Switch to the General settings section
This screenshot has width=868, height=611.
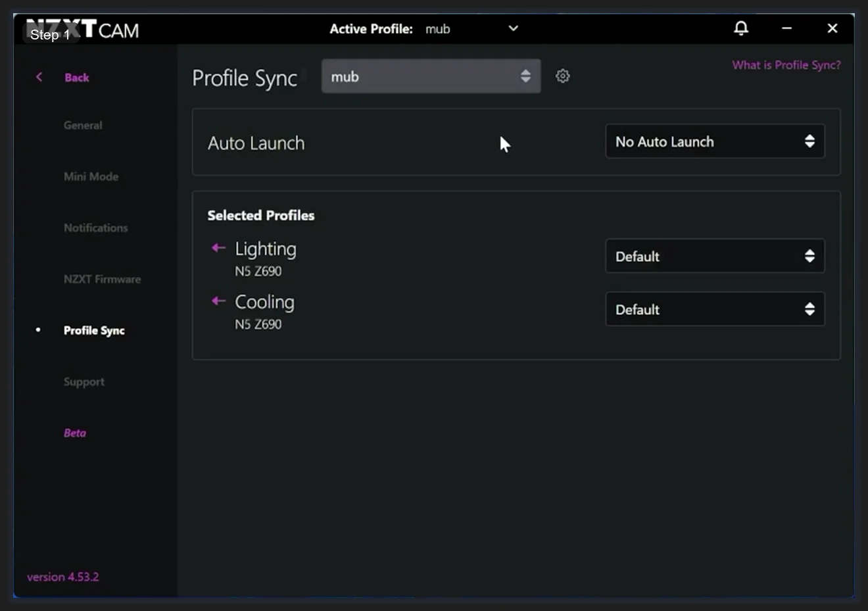(x=83, y=125)
